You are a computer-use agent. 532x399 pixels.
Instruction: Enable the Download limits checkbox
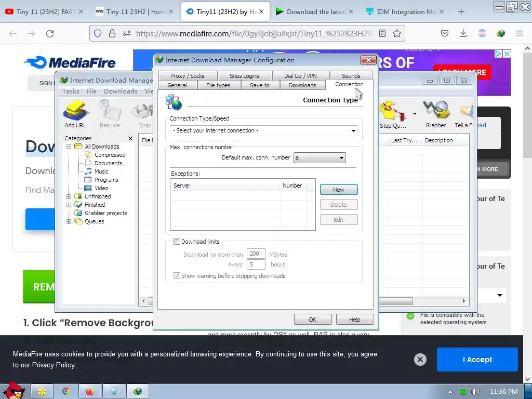click(x=177, y=241)
